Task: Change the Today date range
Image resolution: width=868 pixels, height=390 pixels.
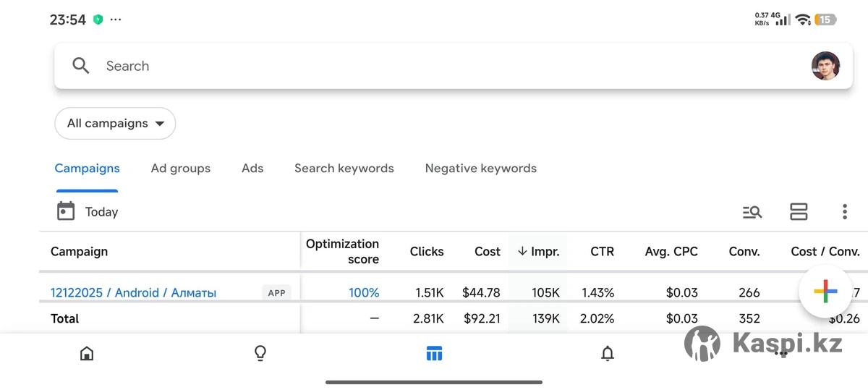Action: click(x=101, y=212)
